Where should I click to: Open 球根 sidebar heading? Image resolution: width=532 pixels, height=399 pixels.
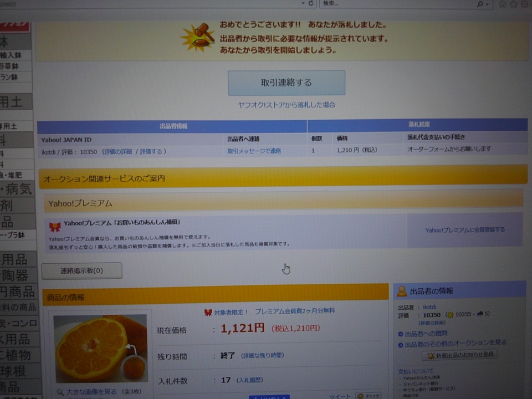pyautogui.click(x=13, y=371)
